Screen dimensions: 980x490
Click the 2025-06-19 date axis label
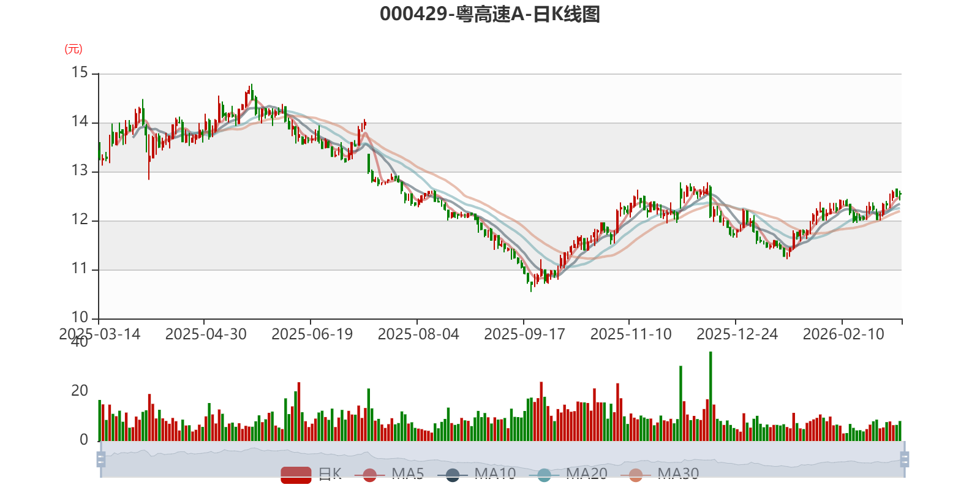coord(312,334)
